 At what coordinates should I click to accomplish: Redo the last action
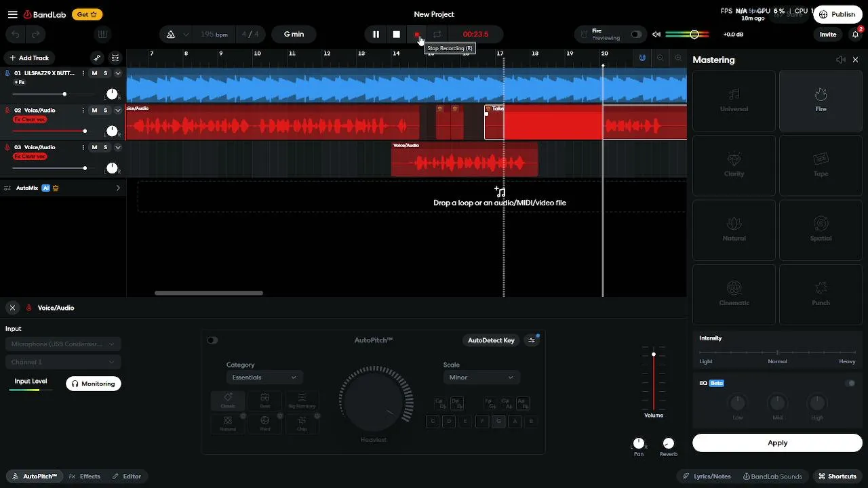pyautogui.click(x=36, y=35)
